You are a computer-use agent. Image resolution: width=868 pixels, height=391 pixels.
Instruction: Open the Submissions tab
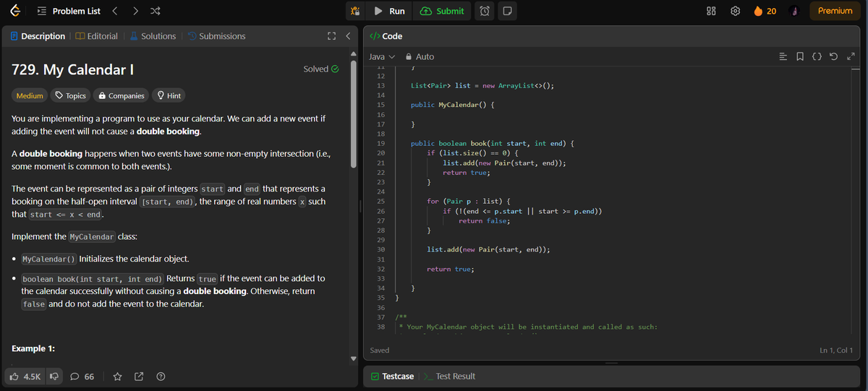[x=216, y=36]
